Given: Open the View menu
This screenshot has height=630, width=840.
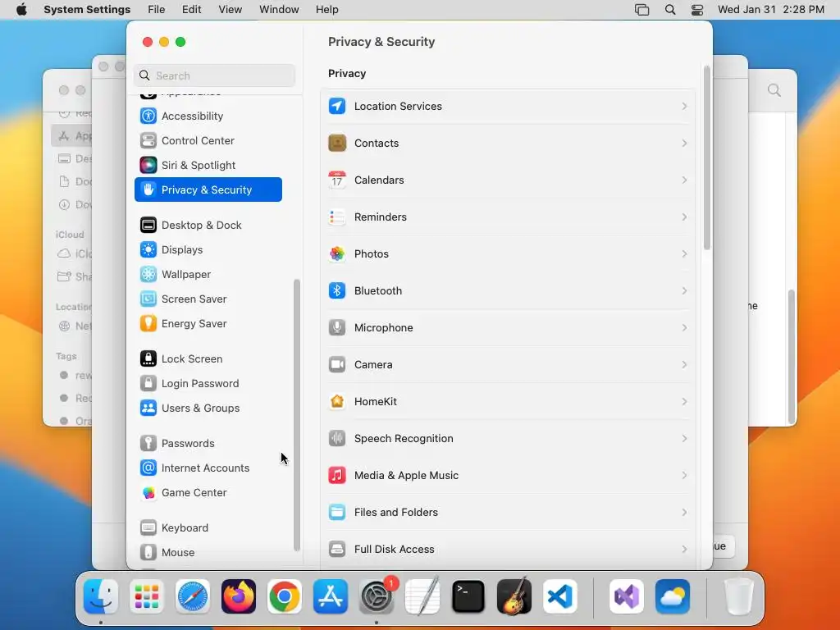Looking at the screenshot, I should click(230, 10).
